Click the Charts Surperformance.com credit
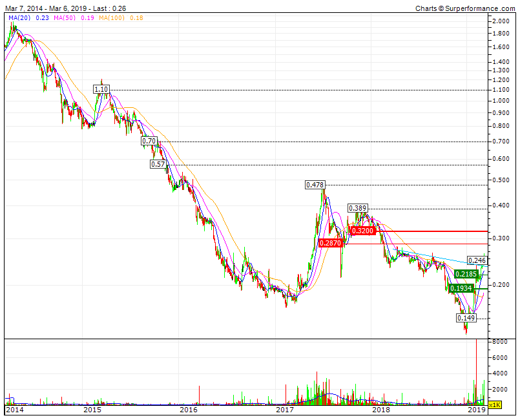Screen dimensions: 520x420 (465, 8)
